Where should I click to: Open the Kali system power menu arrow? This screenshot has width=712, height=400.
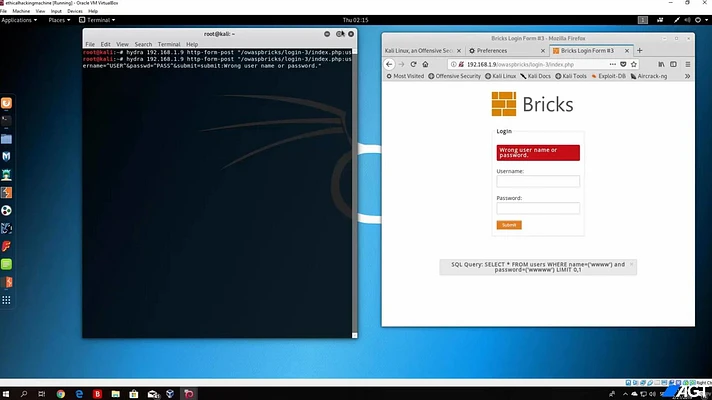707,20
